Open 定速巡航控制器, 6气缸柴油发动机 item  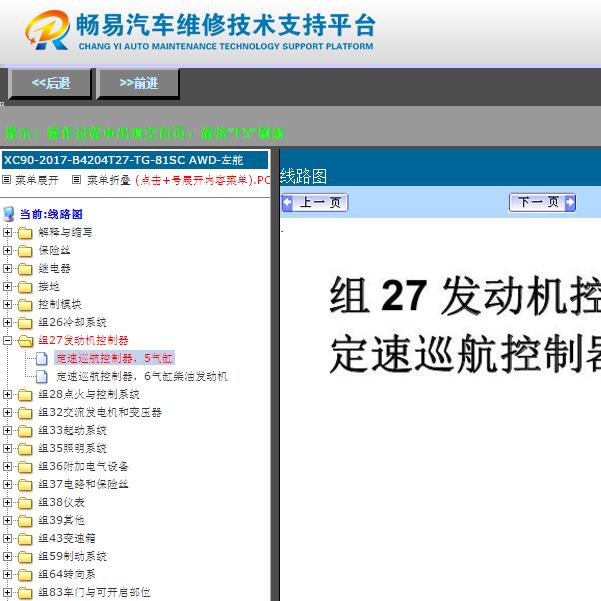tap(142, 376)
